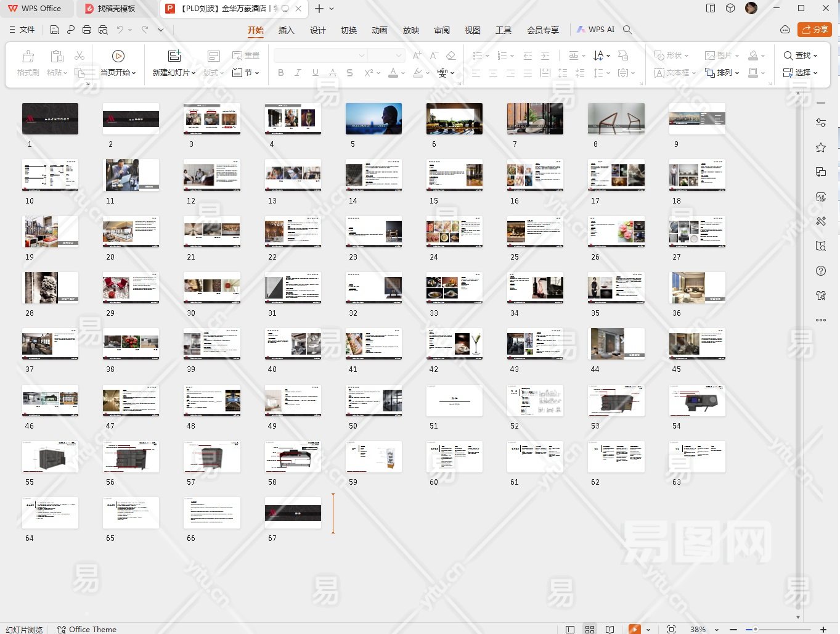Switch to the 动画 (Animation) tab
Screen dimensions: 840x634
click(x=380, y=30)
